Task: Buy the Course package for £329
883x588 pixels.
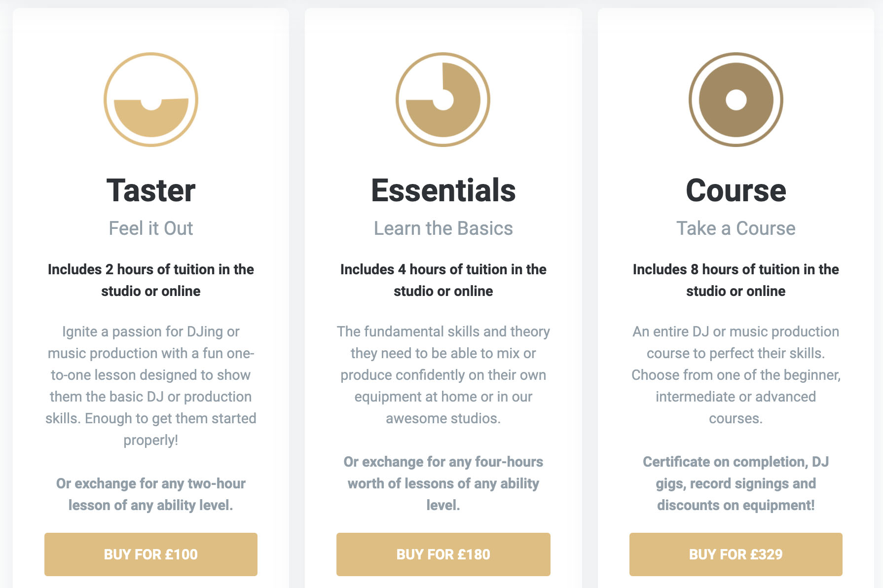Action: click(736, 554)
